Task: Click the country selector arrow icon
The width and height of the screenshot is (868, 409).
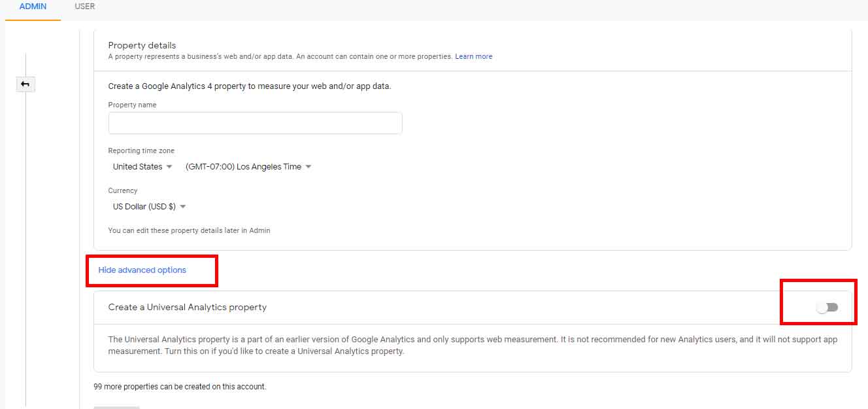Action: pos(169,166)
